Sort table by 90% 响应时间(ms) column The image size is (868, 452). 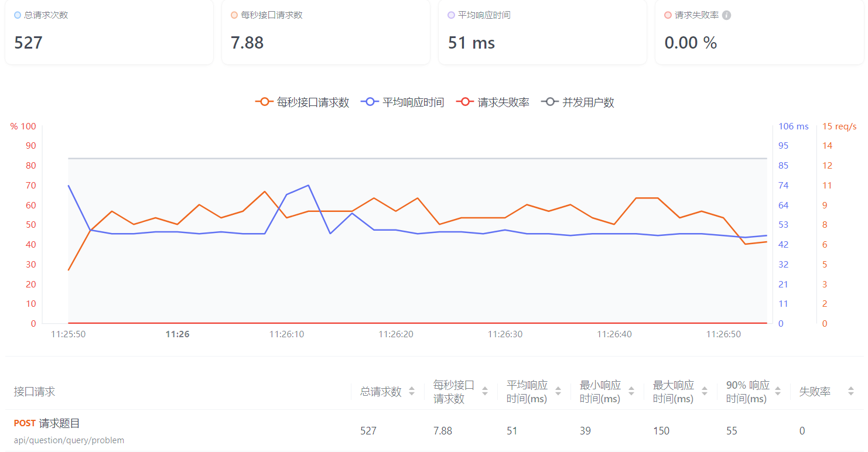point(778,391)
